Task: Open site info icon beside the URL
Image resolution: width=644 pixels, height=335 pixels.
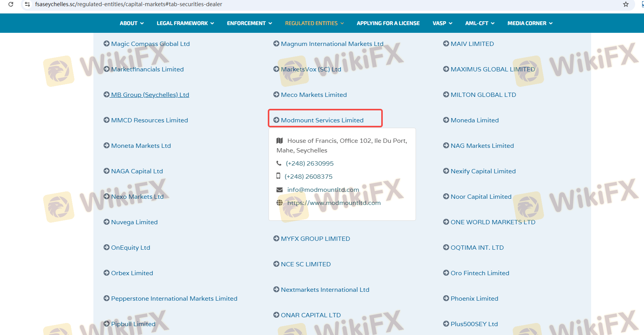Action: (27, 4)
